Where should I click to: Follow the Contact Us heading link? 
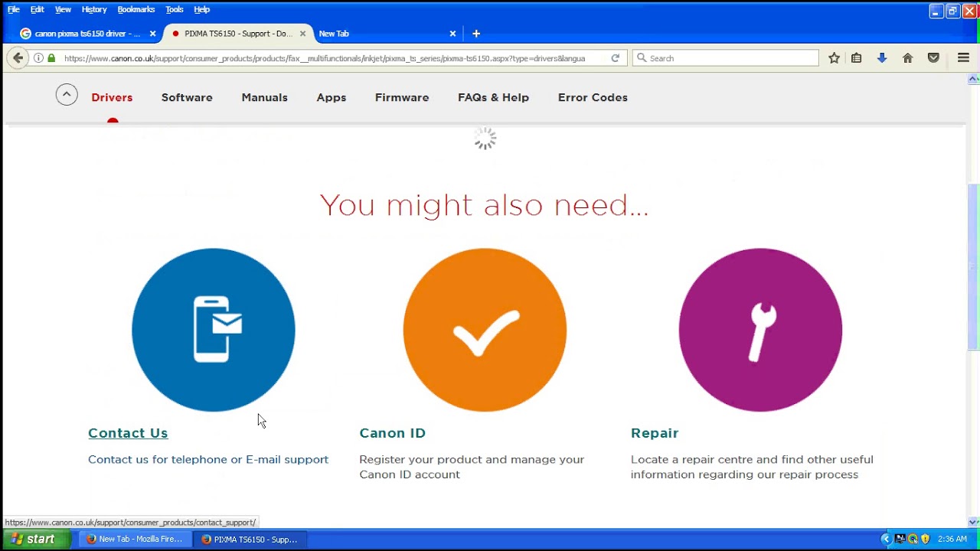tap(128, 433)
